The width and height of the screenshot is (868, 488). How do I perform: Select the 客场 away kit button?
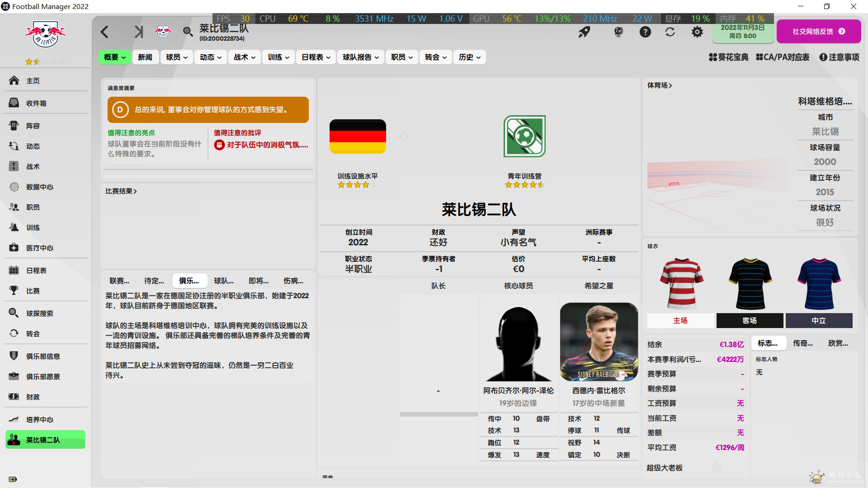point(750,320)
